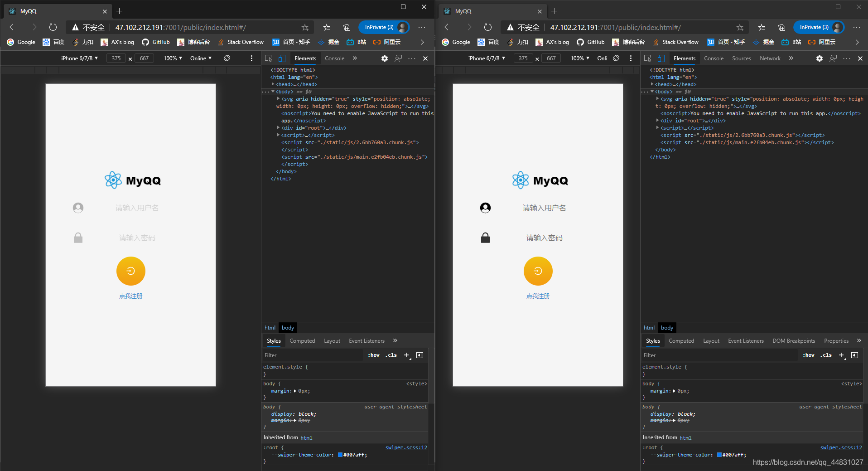Open collections icon in left browser window
Viewport: 868px width, 471px height.
[x=347, y=27]
